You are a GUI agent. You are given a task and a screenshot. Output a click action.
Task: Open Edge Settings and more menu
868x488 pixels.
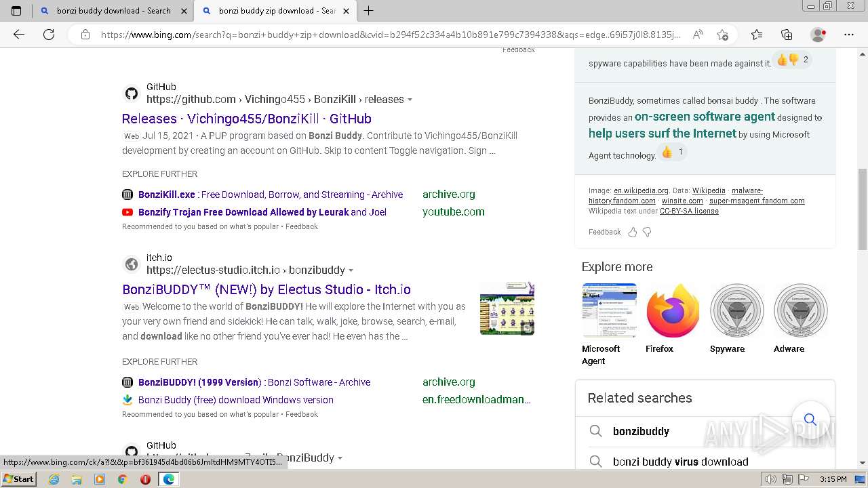coord(849,35)
